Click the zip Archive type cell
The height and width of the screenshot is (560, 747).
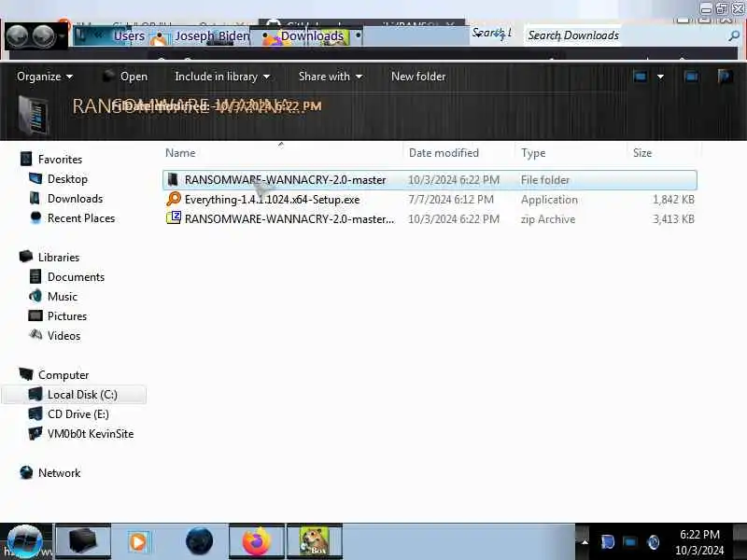click(548, 219)
